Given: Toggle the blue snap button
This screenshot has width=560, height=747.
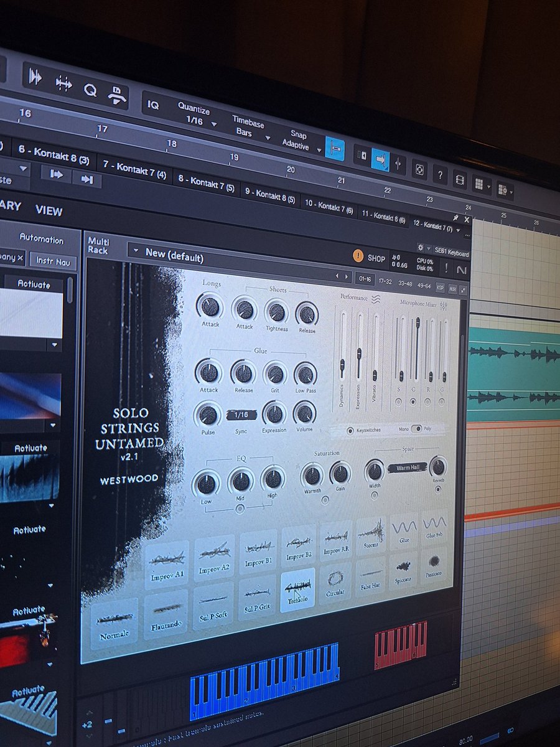Looking at the screenshot, I should 335,149.
